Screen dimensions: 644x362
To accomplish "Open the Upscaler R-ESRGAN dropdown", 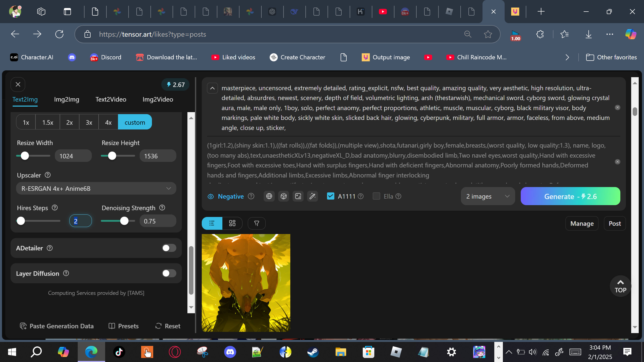I will click(x=96, y=189).
